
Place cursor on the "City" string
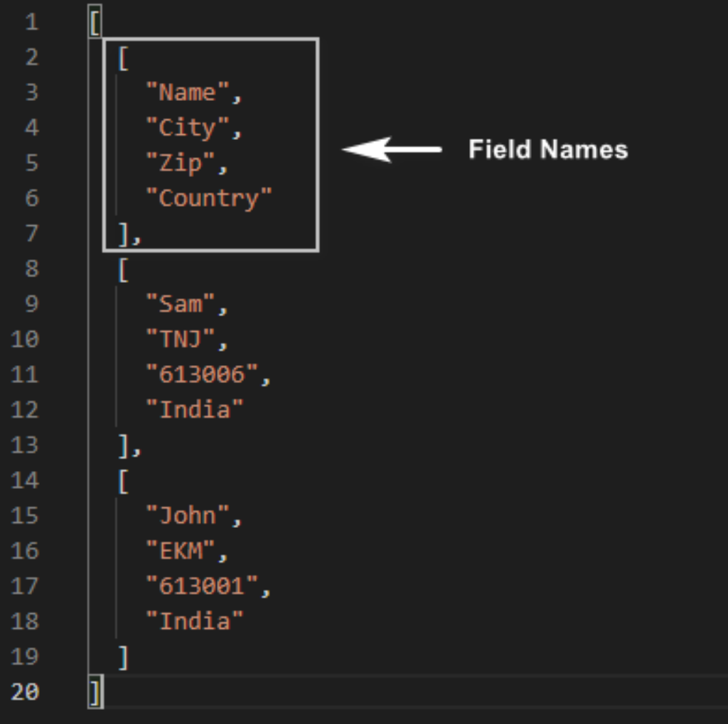click(x=187, y=128)
